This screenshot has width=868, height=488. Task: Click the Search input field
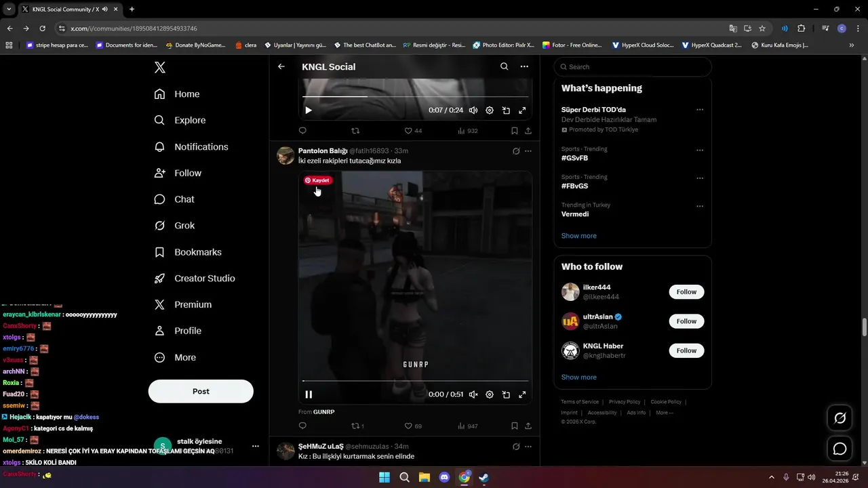633,67
